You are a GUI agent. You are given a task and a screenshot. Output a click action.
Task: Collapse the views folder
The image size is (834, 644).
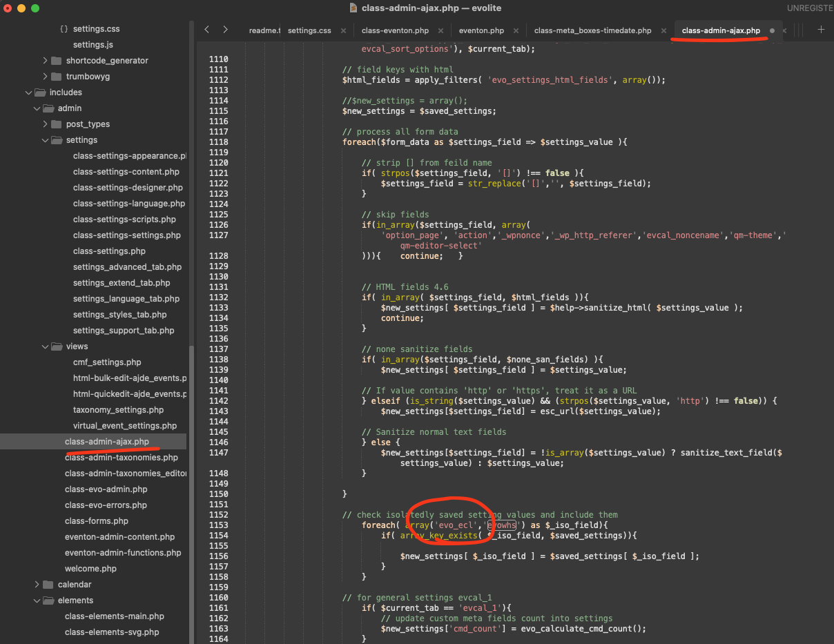click(46, 347)
